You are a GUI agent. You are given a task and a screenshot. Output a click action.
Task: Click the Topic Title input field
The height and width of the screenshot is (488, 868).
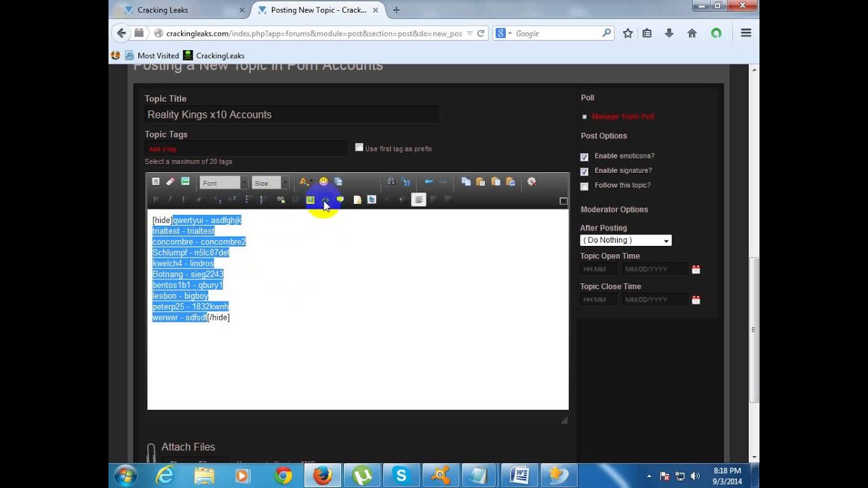click(292, 115)
